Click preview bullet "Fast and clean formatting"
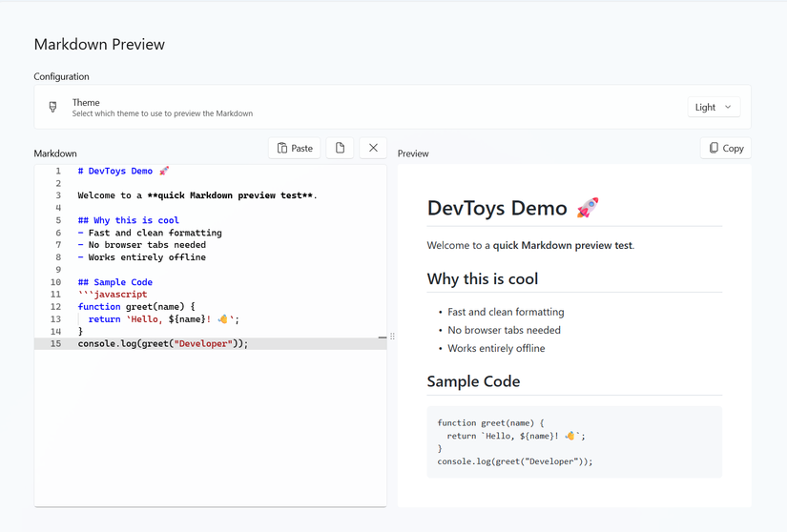 click(506, 312)
